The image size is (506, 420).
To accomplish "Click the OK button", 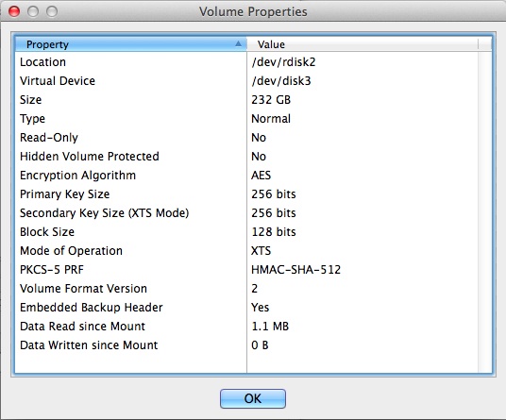I will 253,398.
